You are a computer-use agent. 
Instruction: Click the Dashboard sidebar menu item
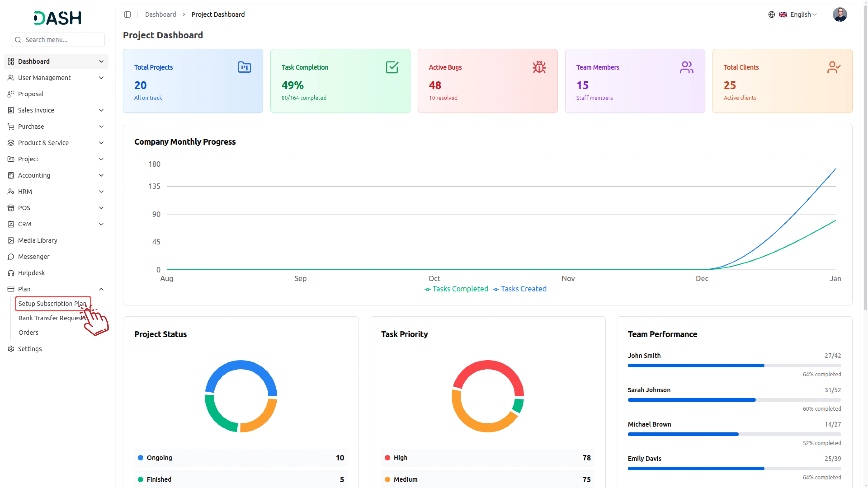click(x=56, y=61)
